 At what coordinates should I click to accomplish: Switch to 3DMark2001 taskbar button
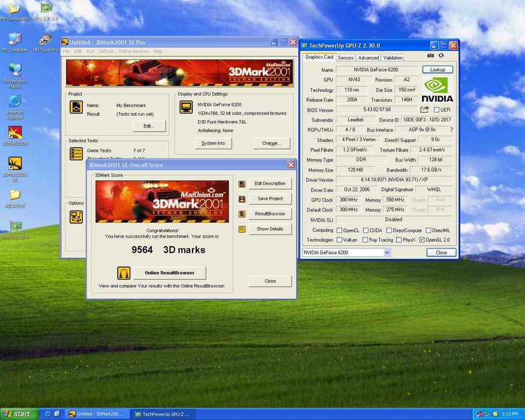[x=97, y=414]
